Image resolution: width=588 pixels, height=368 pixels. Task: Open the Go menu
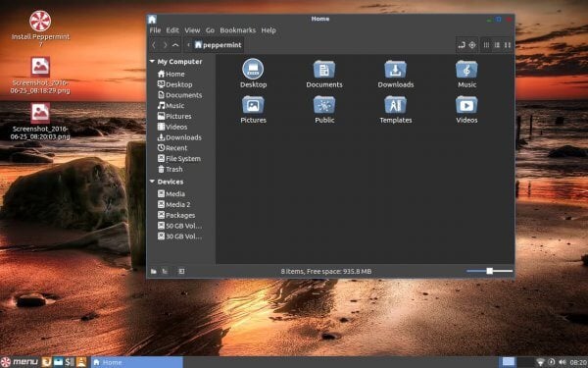(210, 30)
